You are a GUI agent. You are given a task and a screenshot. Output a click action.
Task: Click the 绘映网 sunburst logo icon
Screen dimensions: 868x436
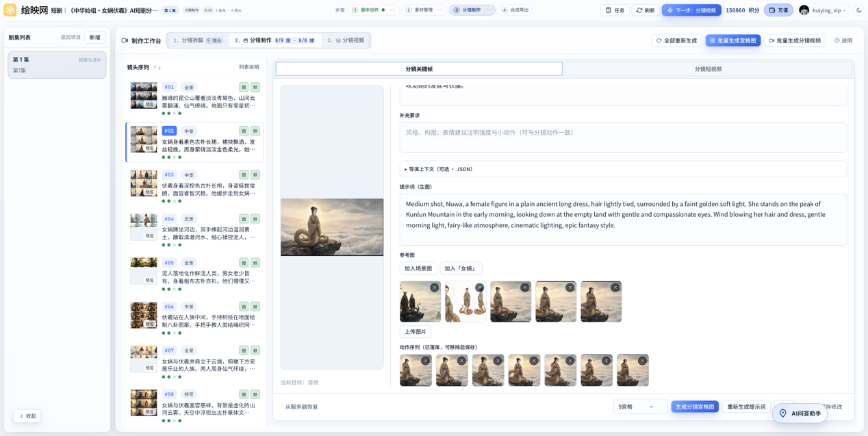click(x=10, y=10)
